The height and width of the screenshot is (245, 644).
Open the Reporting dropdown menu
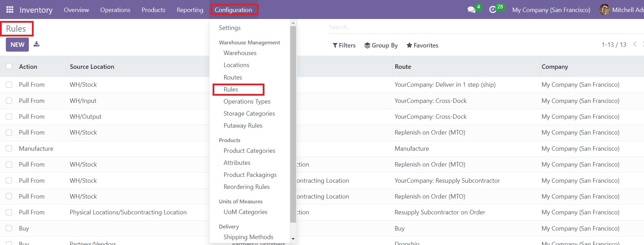tap(190, 10)
